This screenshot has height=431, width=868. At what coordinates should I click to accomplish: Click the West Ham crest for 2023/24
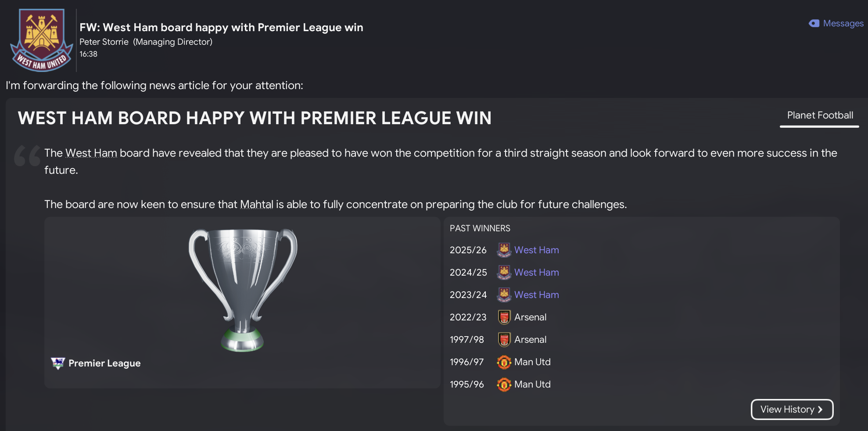[x=504, y=295]
